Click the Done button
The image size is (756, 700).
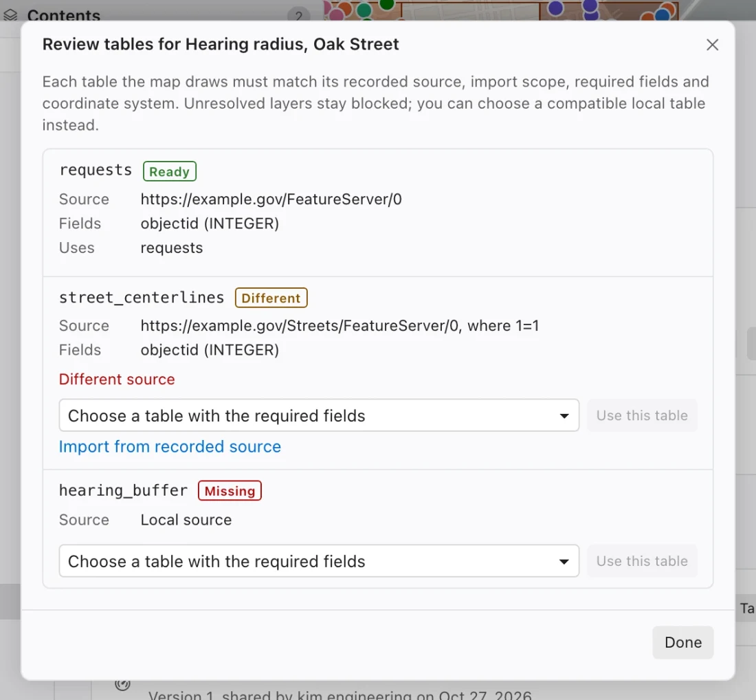[x=682, y=642]
